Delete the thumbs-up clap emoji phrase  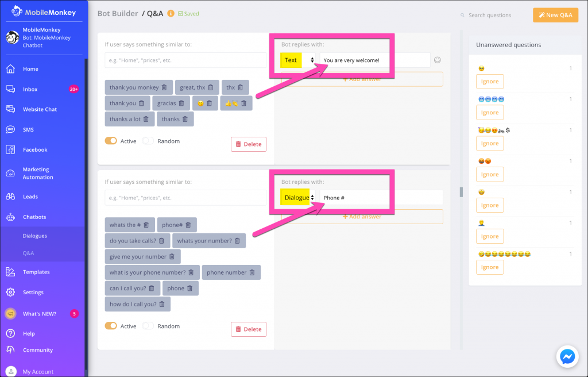(x=243, y=103)
